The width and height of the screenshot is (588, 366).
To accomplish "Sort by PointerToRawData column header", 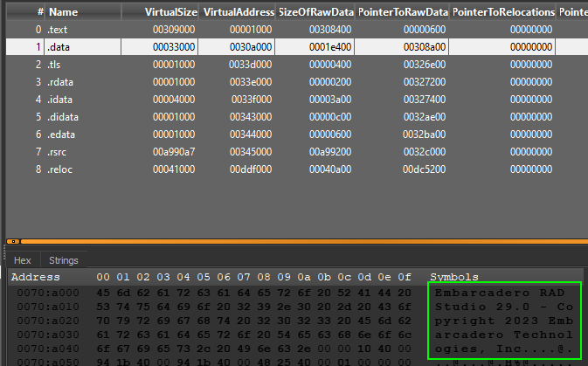I will [x=402, y=12].
